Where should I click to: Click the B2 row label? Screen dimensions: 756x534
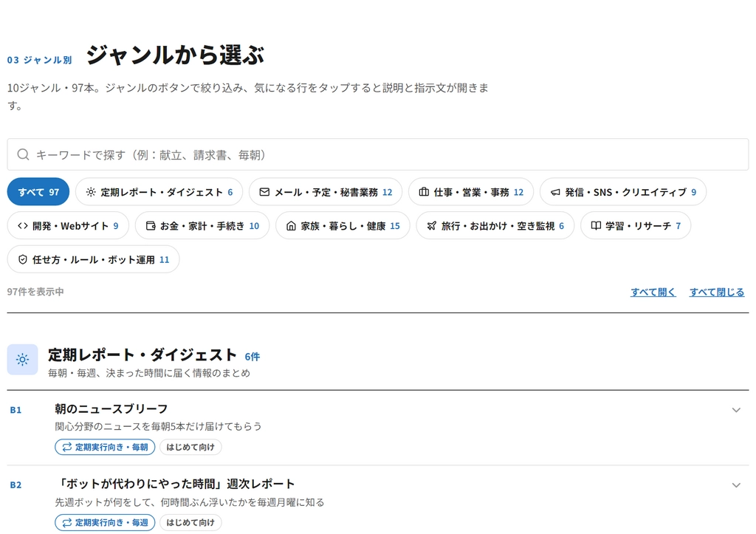[x=16, y=485]
